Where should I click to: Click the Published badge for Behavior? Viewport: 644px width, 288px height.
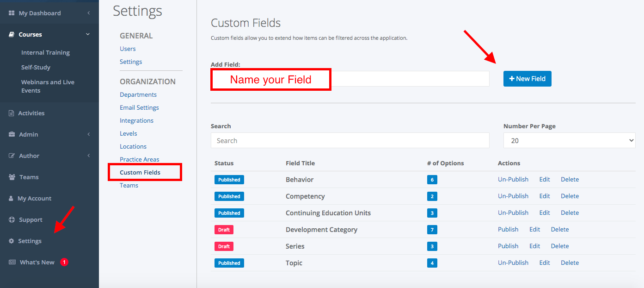pyautogui.click(x=229, y=180)
